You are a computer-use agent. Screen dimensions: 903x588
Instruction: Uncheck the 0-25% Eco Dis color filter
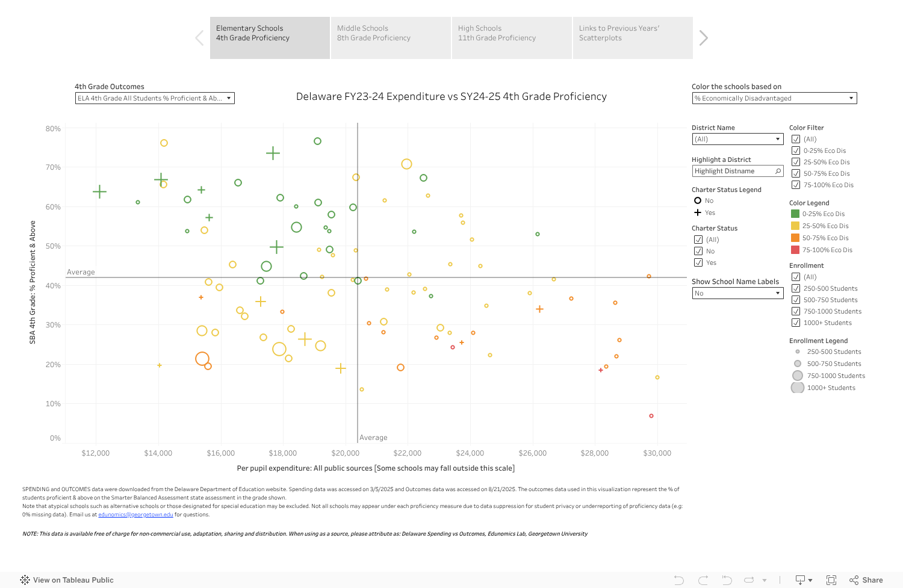[796, 150]
